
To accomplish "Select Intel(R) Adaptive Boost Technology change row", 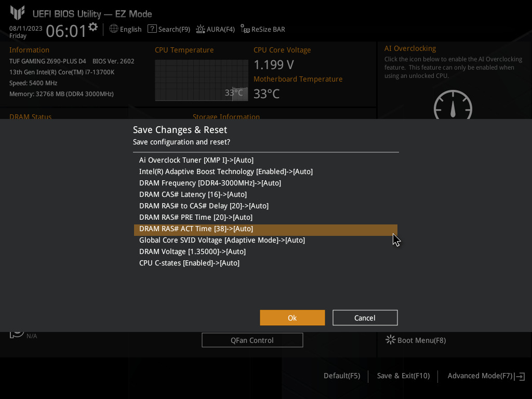I will (265, 171).
